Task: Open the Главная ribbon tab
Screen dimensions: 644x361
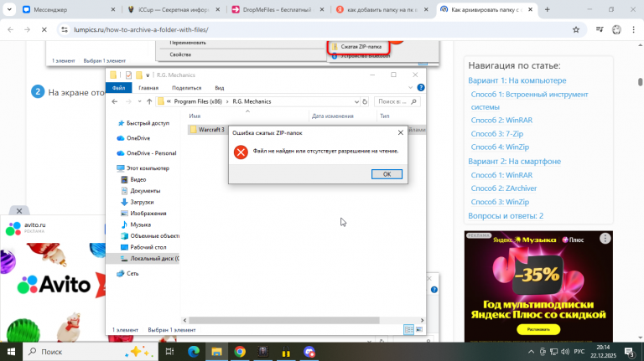Action: [x=148, y=88]
